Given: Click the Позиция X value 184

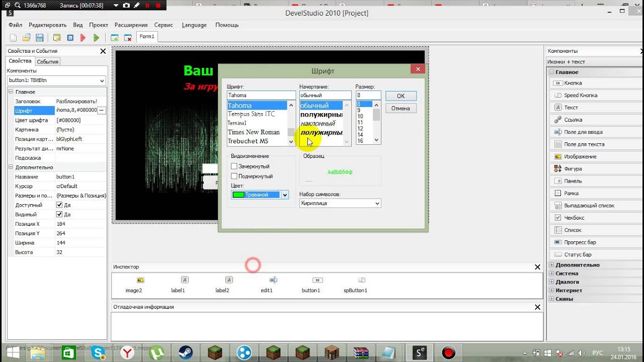Looking at the screenshot, I should [81, 224].
